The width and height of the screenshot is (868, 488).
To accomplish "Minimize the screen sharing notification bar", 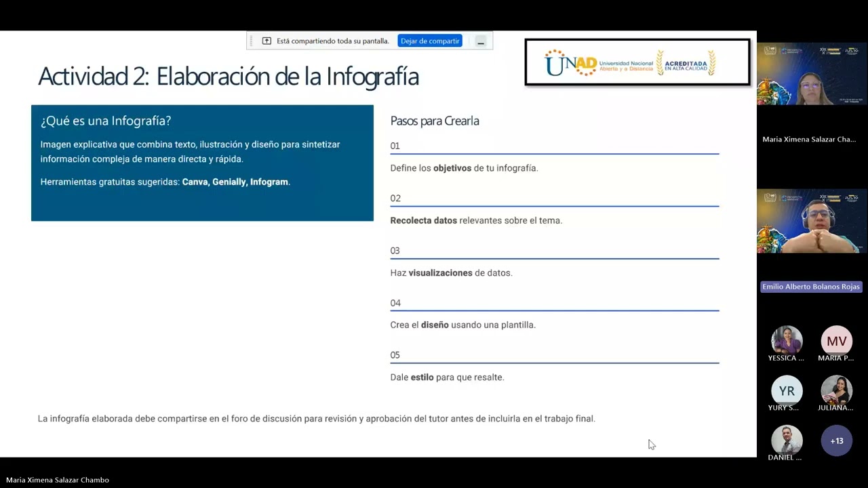I will pos(481,41).
